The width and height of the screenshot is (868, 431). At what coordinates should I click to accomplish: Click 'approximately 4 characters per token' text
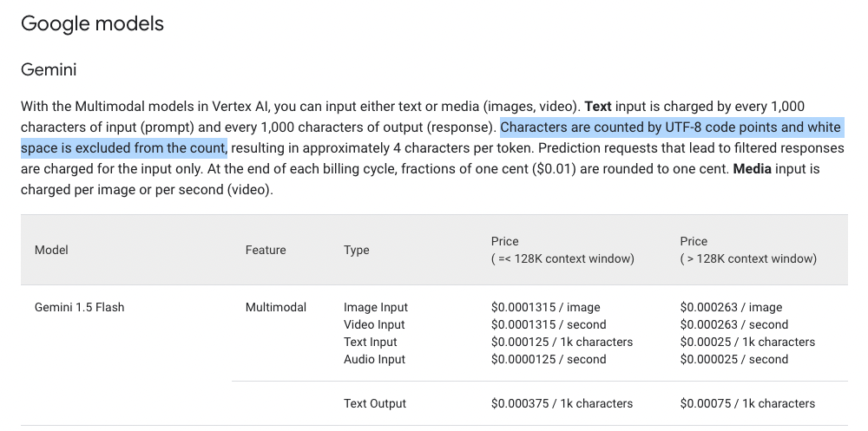(x=417, y=148)
